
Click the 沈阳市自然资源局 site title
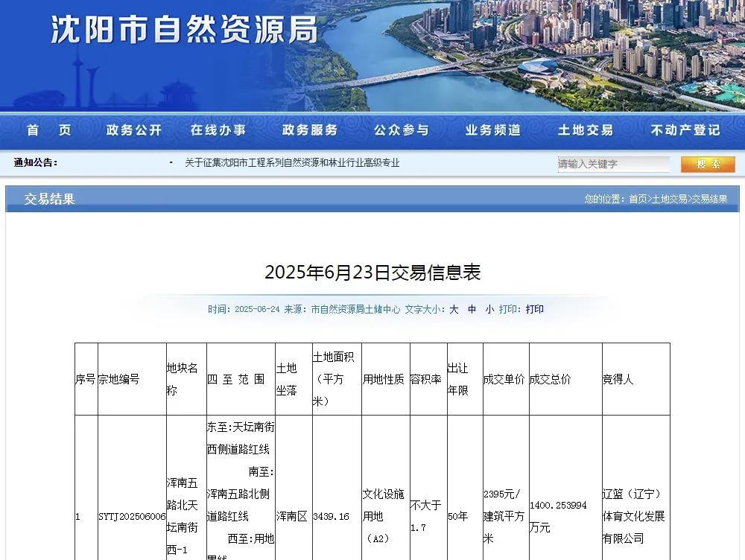(184, 30)
